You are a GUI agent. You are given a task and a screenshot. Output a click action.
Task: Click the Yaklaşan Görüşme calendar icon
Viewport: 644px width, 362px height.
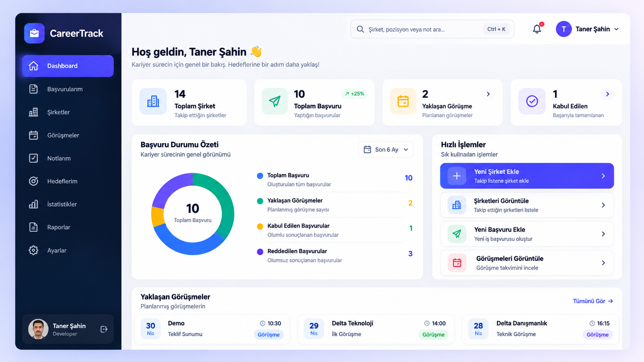point(403,101)
